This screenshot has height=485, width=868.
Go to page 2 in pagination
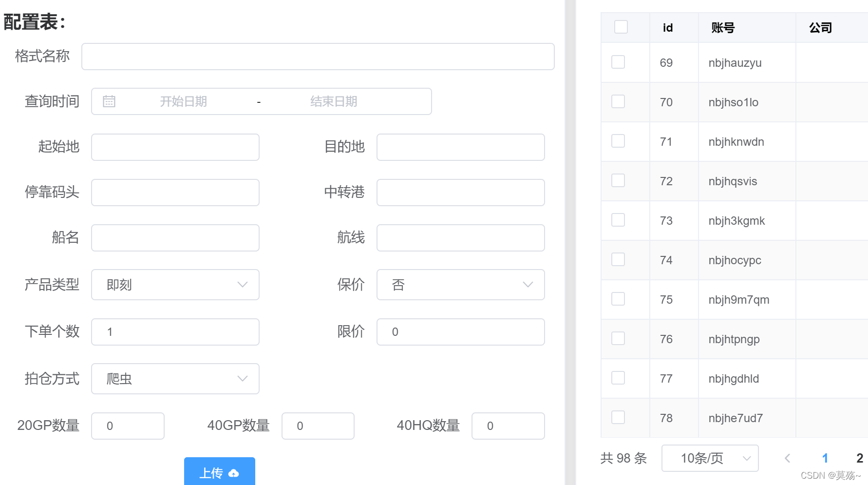click(x=860, y=458)
